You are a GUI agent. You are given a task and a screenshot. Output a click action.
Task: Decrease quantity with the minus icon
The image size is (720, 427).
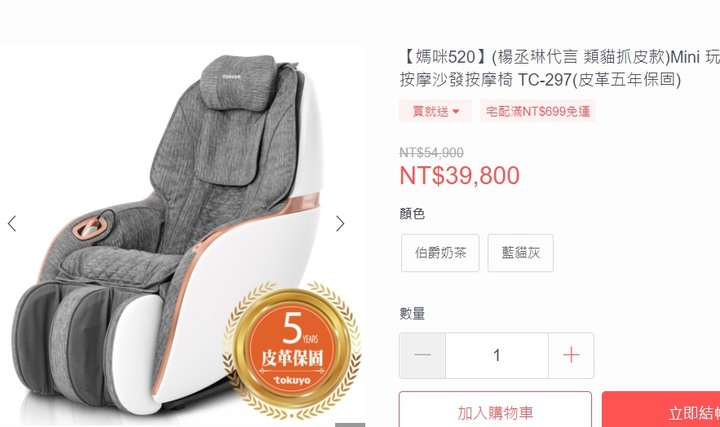coord(422,355)
